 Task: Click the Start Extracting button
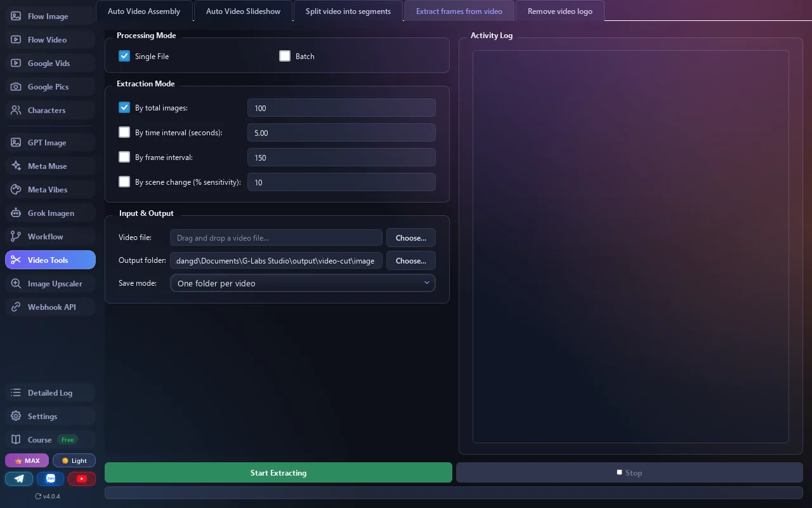[x=278, y=472]
